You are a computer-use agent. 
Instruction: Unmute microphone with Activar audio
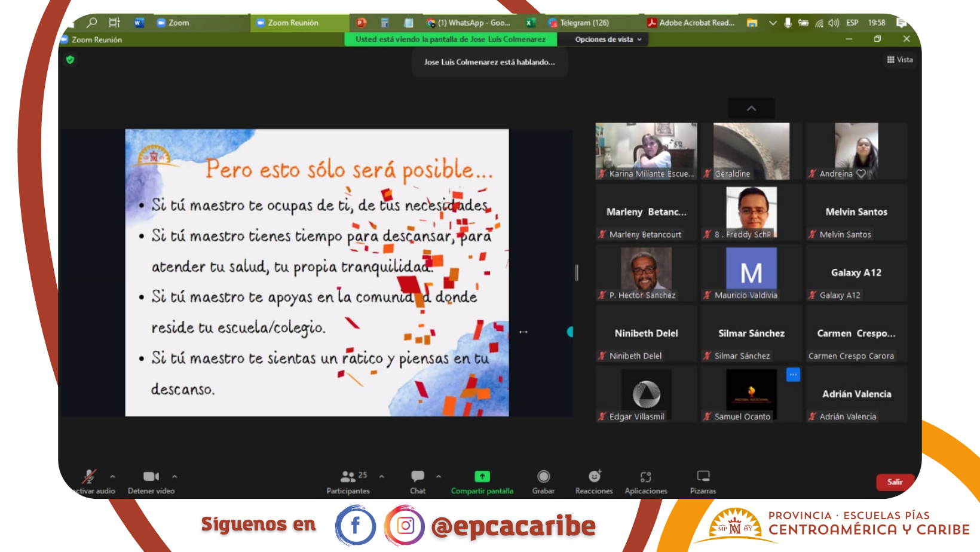tap(90, 481)
